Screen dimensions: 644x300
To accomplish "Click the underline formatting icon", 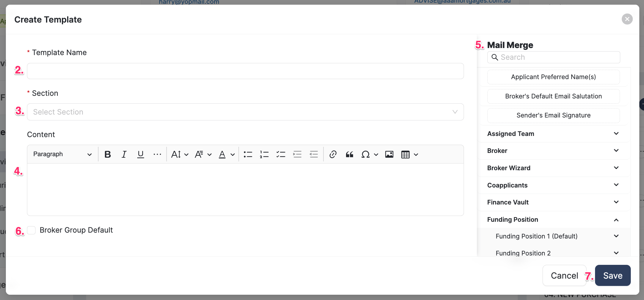I will click(x=140, y=154).
